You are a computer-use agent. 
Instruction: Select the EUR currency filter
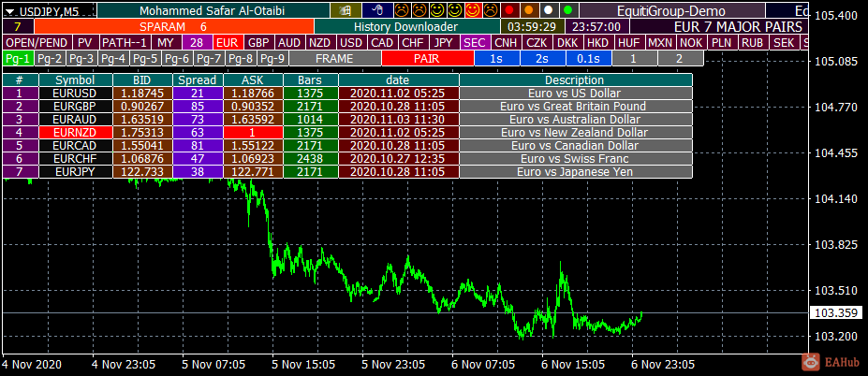coord(227,43)
